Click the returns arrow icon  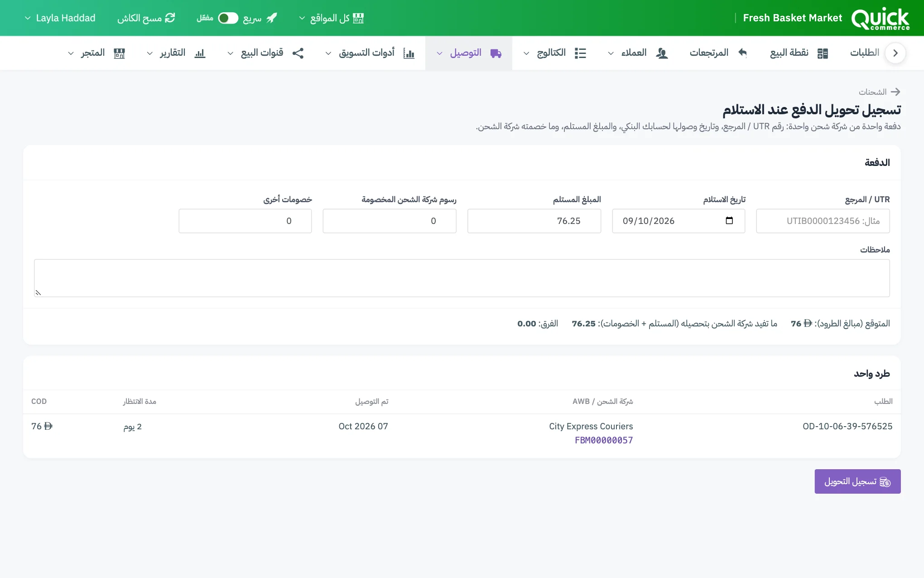pos(742,53)
